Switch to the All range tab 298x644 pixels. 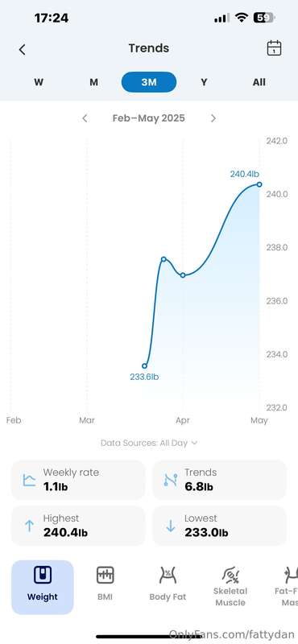259,82
